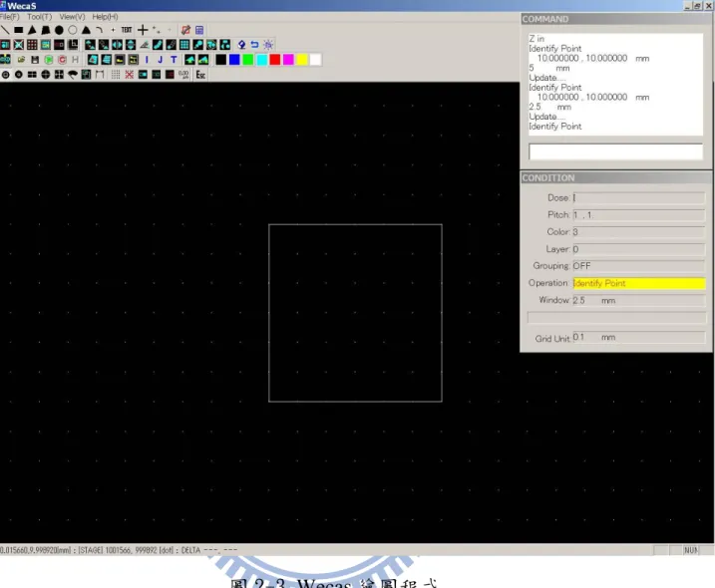
Task: Click the calculator icon
Action: pyautogui.click(x=199, y=30)
